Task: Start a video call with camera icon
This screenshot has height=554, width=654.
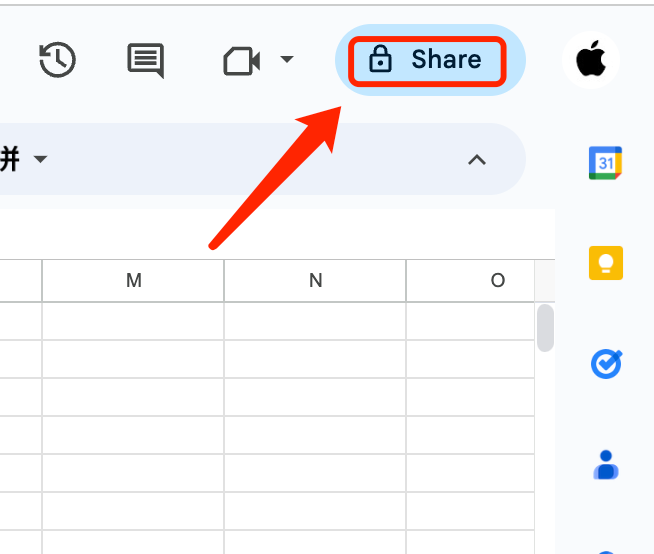Action: [241, 61]
